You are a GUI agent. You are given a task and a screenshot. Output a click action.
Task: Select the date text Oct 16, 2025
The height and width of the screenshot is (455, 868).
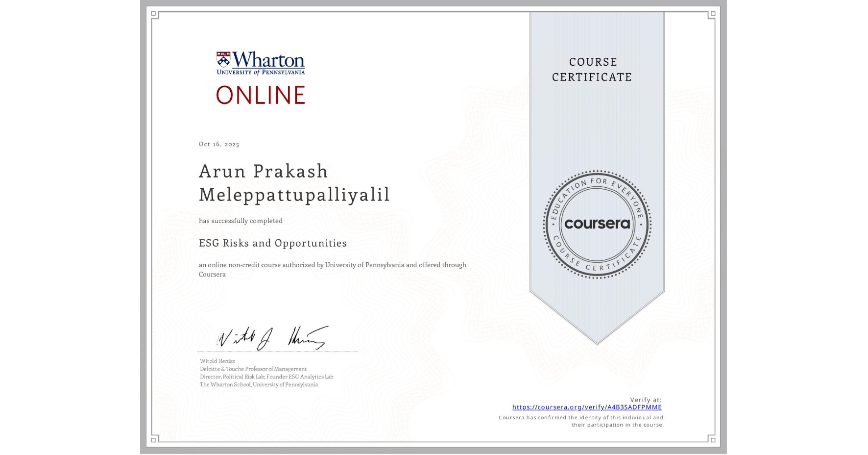219,144
